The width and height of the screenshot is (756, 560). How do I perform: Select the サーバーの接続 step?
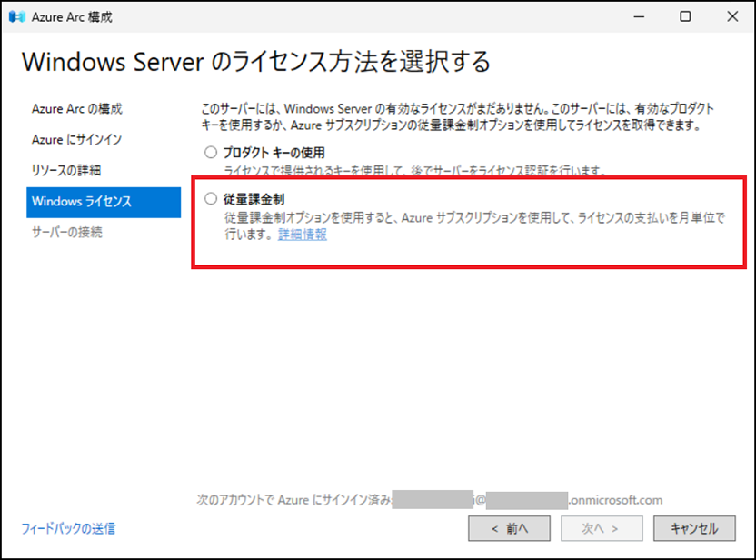tap(67, 232)
